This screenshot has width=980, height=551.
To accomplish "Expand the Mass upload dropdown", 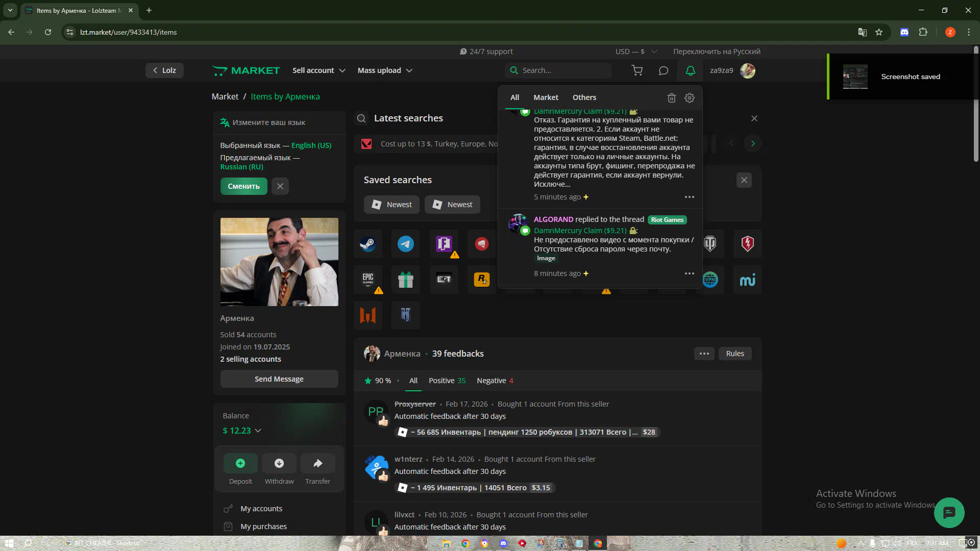I will click(384, 70).
